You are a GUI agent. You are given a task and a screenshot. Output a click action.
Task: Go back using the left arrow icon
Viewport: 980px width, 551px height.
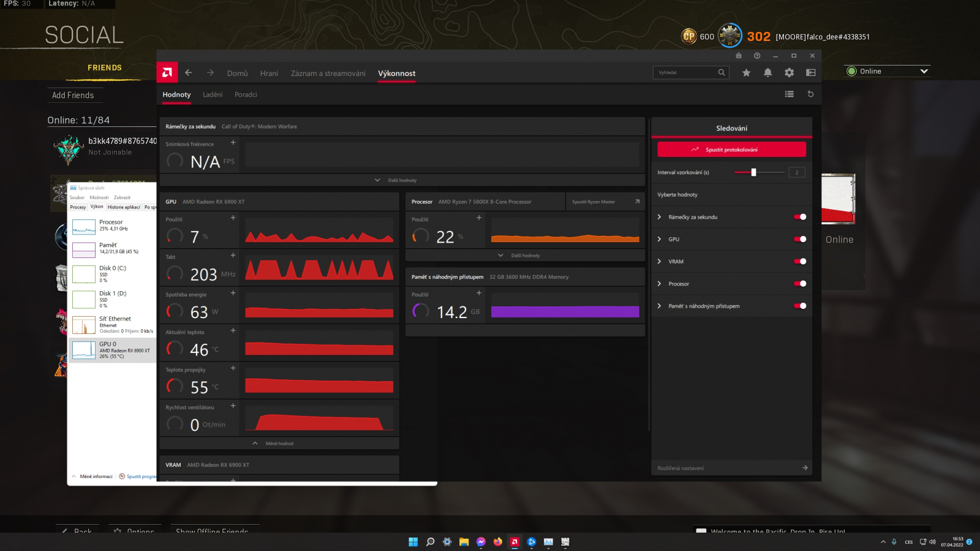click(x=189, y=73)
